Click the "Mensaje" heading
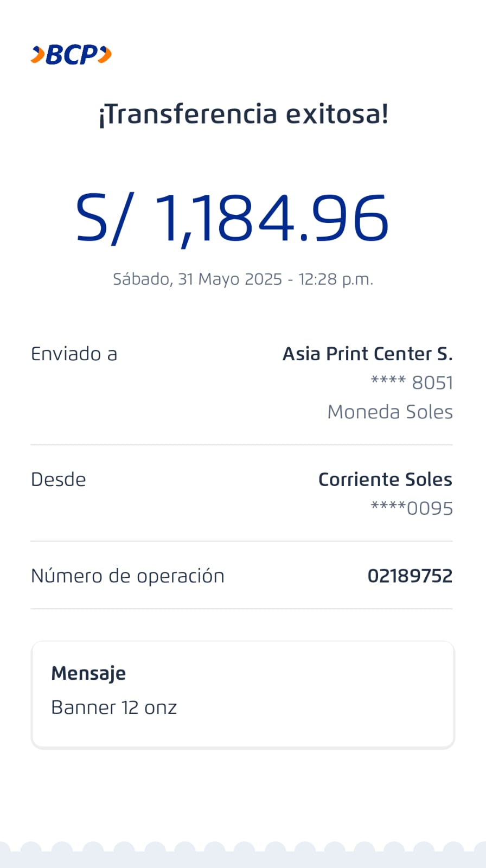486x868 pixels. pos(88,673)
